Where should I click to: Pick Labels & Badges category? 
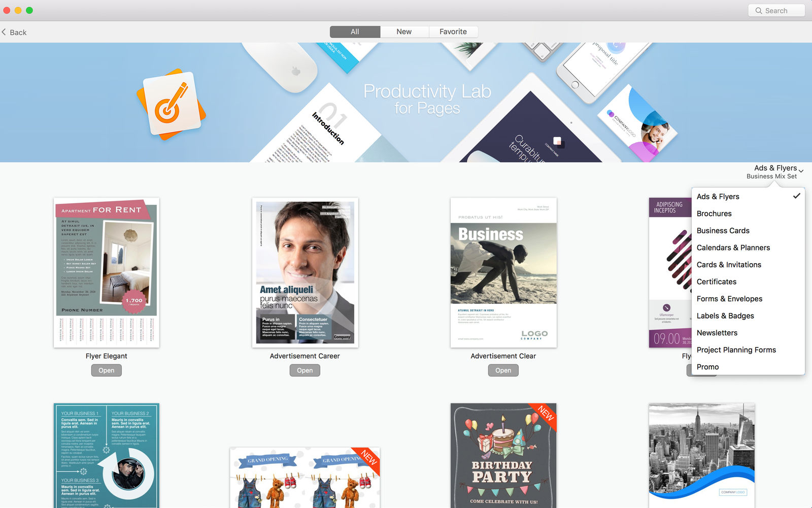pyautogui.click(x=748, y=315)
